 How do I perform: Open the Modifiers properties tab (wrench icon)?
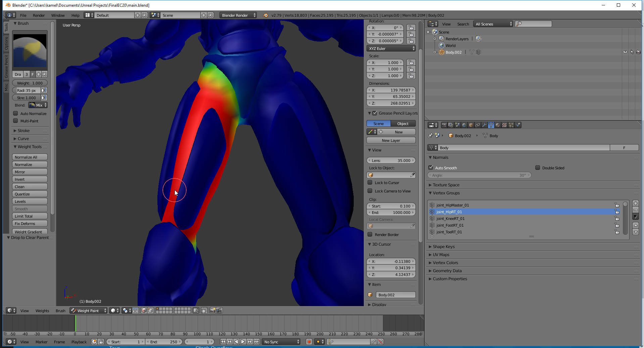pyautogui.click(x=484, y=125)
